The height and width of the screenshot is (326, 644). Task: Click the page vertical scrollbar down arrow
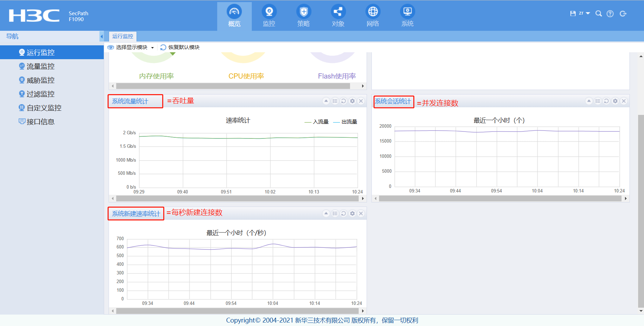[x=641, y=311]
